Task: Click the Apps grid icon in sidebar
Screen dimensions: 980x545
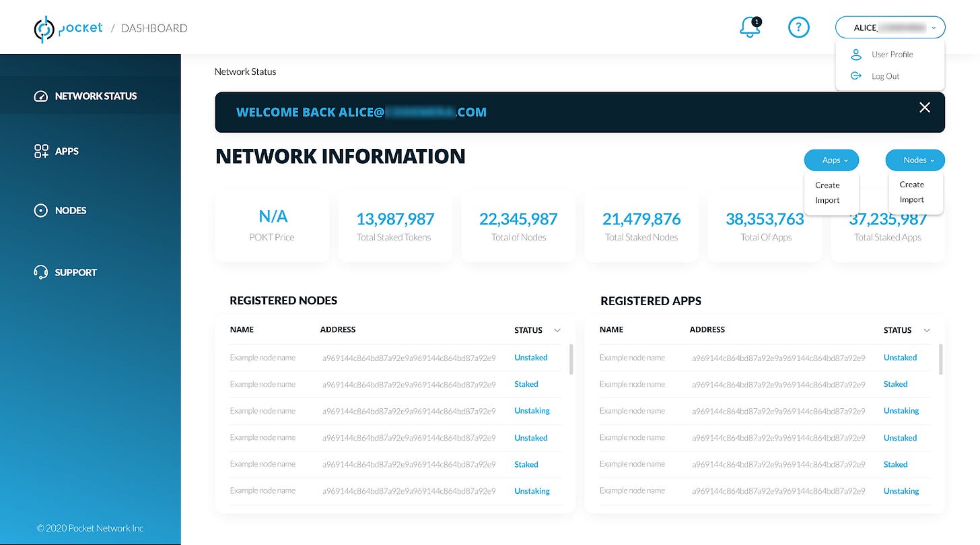Action: coord(41,151)
